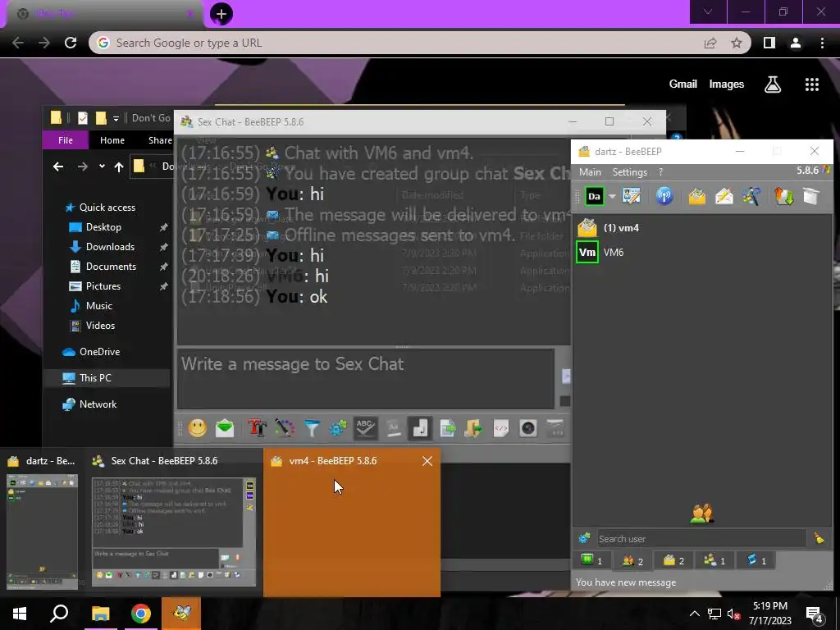Edit your profile with the vCard pencil icon
This screenshot has height=630, width=840.
632,196
